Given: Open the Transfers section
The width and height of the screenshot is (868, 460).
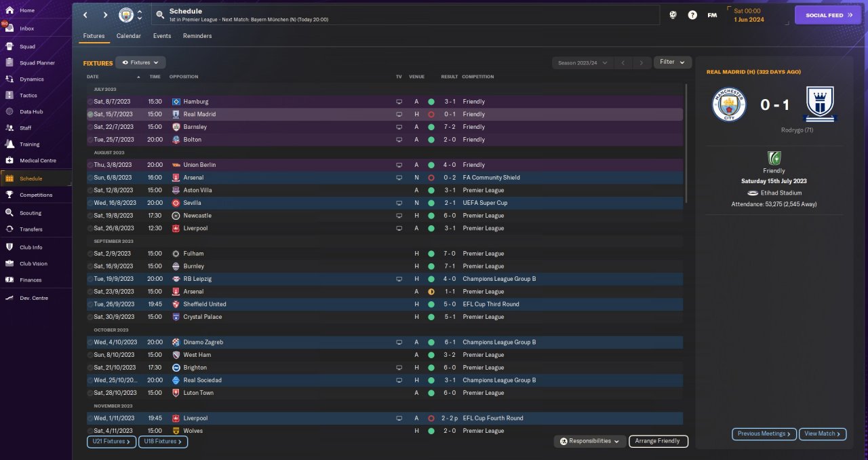Looking at the screenshot, I should pos(31,229).
